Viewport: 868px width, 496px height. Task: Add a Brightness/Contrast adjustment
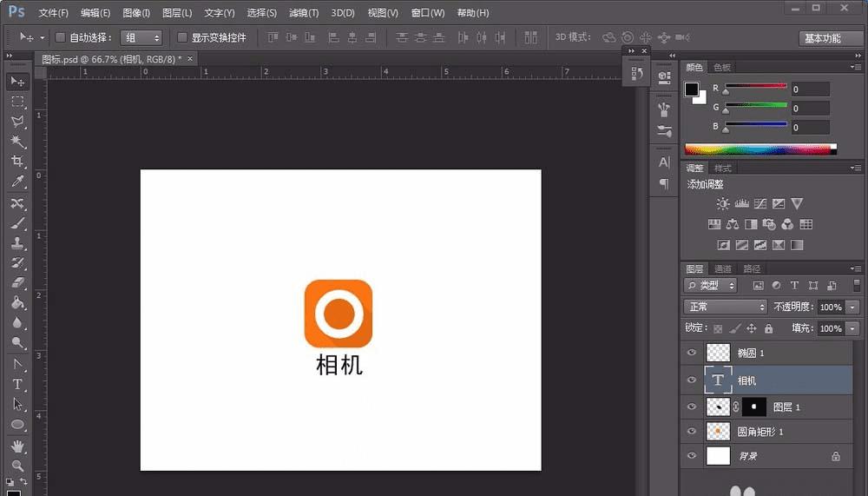click(723, 203)
